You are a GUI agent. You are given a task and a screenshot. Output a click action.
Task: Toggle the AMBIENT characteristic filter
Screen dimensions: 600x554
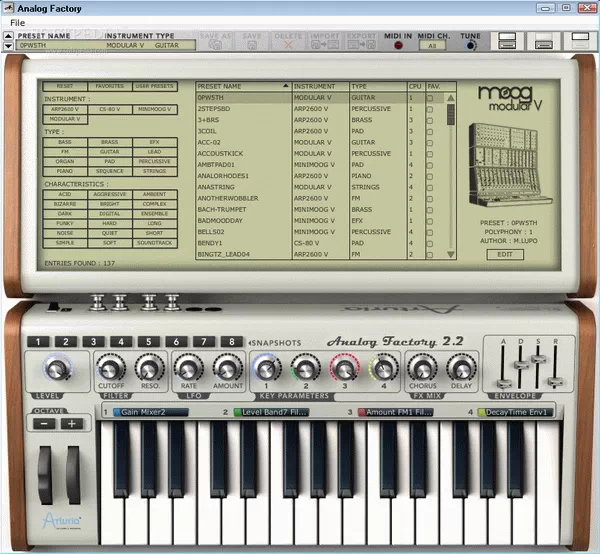point(155,194)
